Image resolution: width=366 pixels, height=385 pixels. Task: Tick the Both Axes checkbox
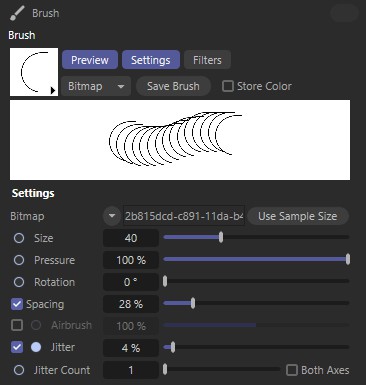click(292, 370)
